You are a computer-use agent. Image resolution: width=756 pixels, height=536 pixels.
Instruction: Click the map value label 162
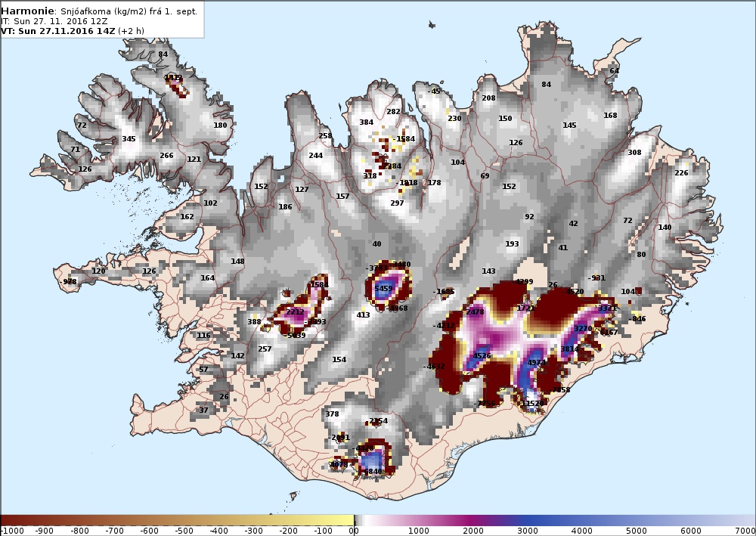187,216
